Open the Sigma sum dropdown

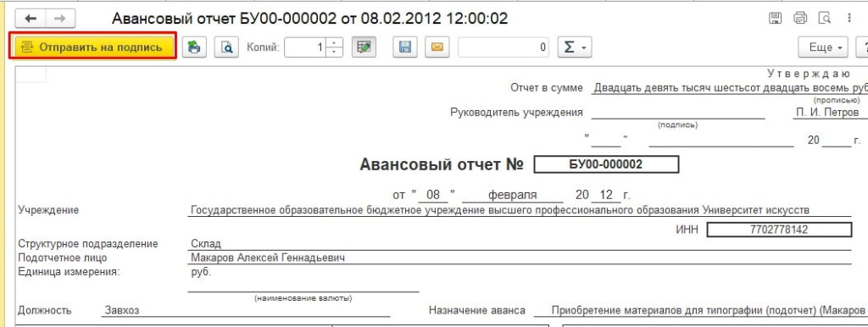575,47
